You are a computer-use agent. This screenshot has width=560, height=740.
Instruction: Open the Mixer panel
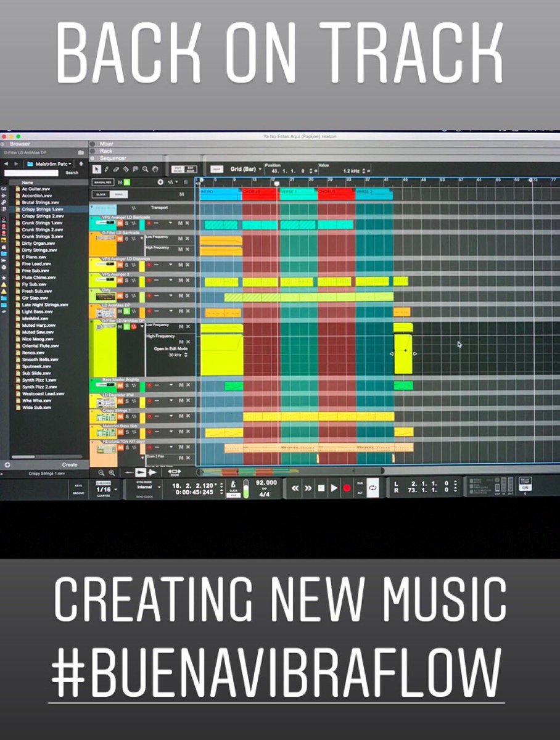click(x=107, y=144)
